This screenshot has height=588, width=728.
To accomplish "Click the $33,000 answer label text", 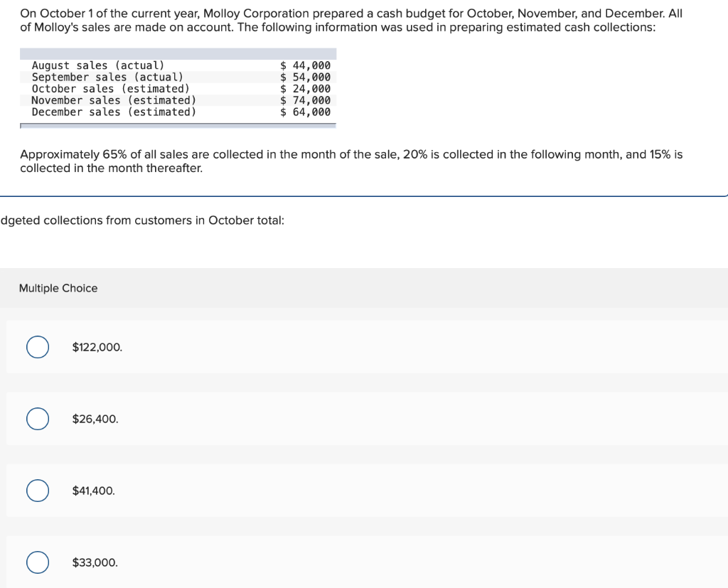I will click(93, 562).
